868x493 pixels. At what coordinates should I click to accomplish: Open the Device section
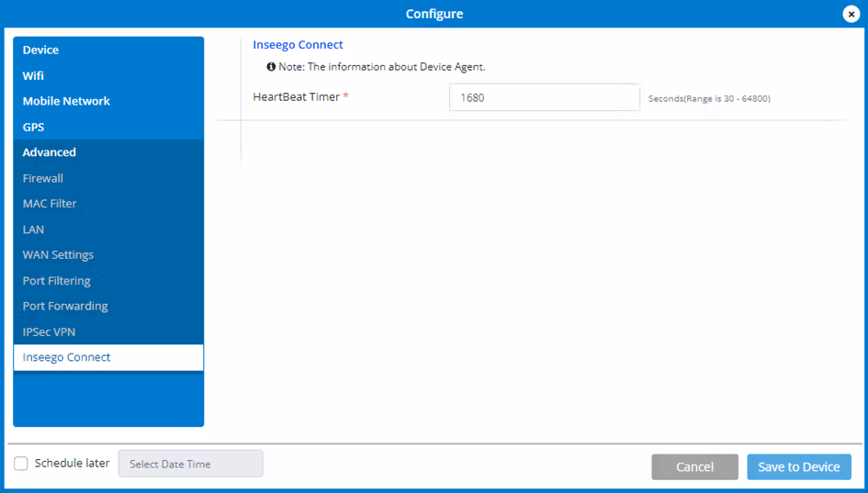pos(108,50)
